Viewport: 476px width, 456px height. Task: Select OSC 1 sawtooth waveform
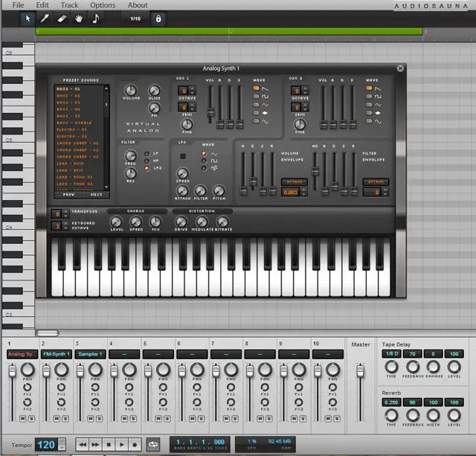(256, 89)
